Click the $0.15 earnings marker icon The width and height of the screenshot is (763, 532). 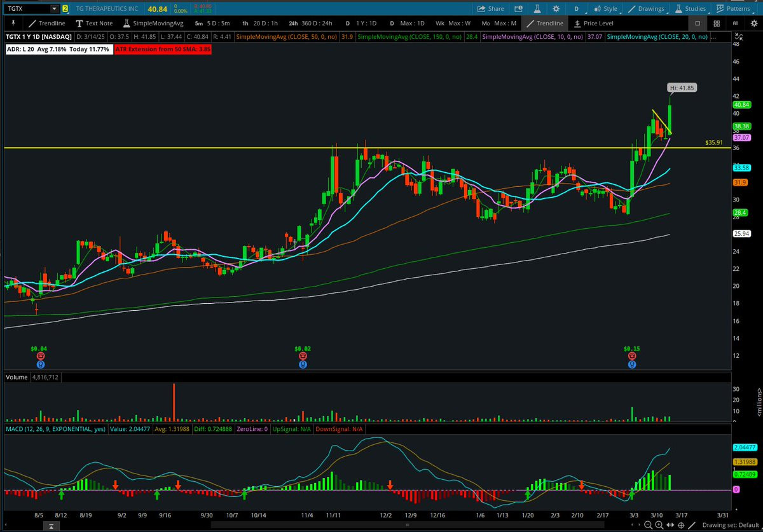631,357
